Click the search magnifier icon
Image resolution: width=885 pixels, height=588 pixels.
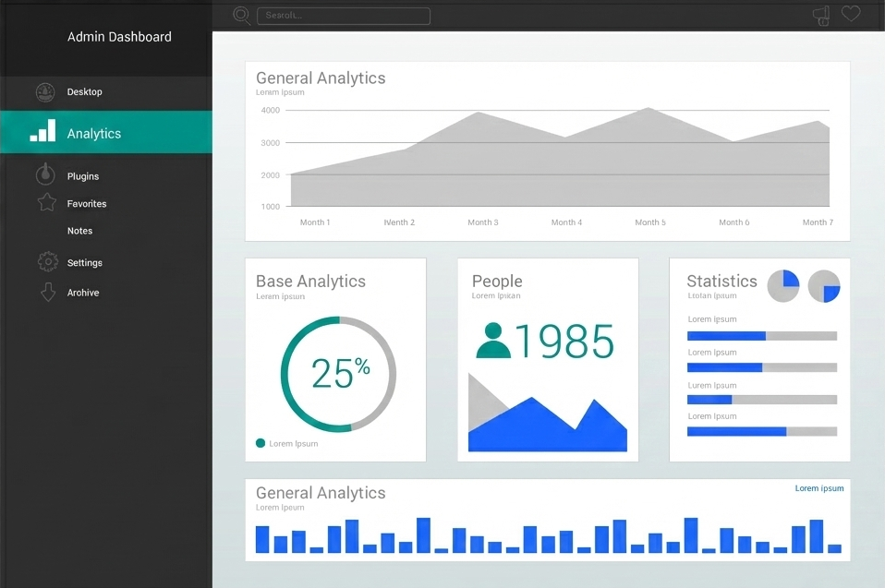click(240, 15)
